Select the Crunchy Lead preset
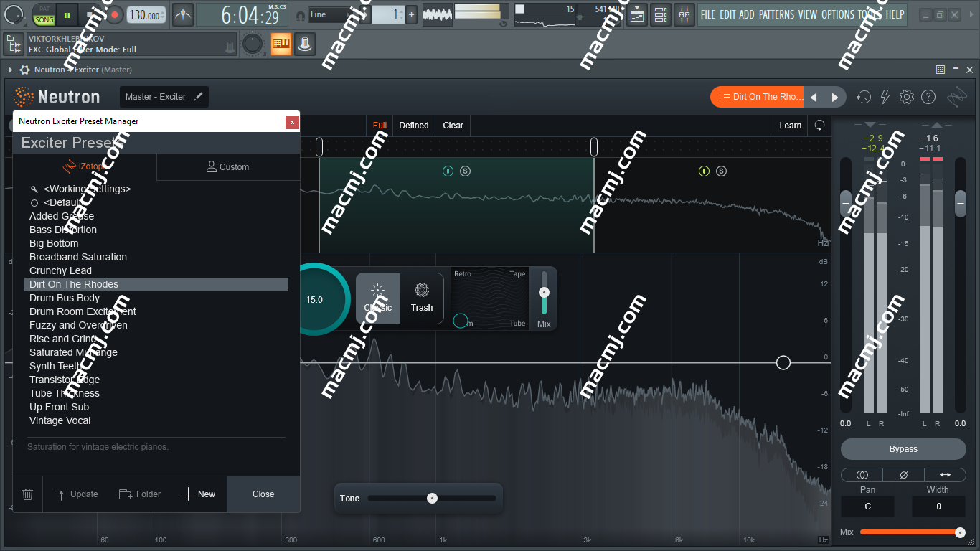 [x=60, y=270]
